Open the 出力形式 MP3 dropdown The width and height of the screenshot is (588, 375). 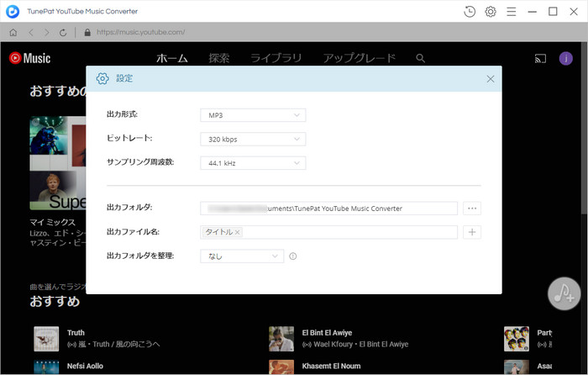point(253,115)
